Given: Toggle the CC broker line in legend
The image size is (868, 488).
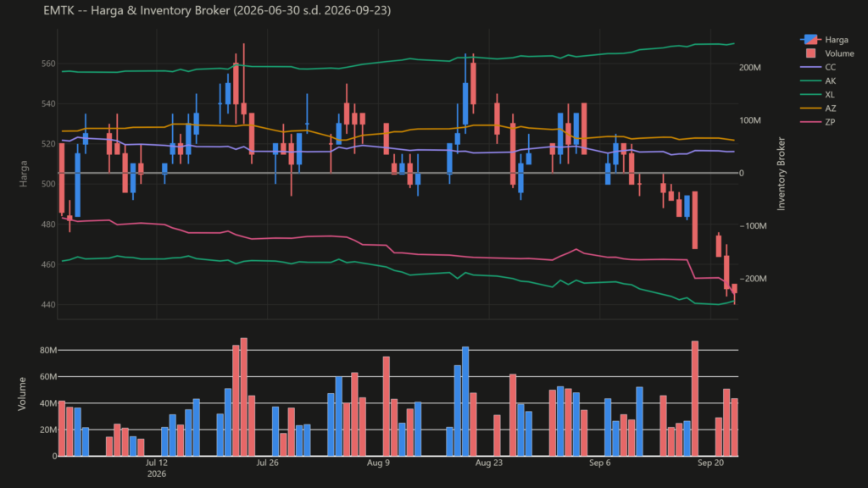Looking at the screenshot, I should pyautogui.click(x=818, y=67).
